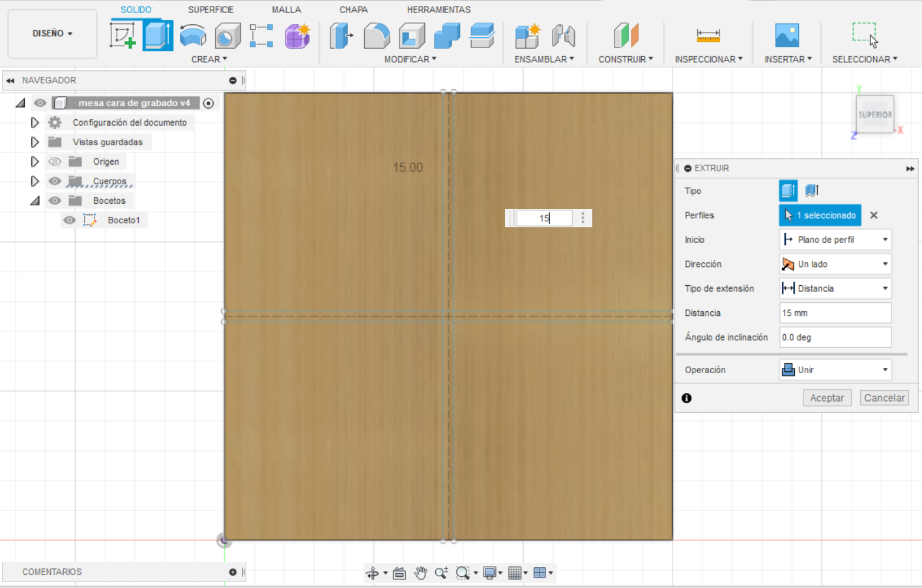Choose the Revolve tool
The width and height of the screenshot is (922, 588).
[x=193, y=35]
